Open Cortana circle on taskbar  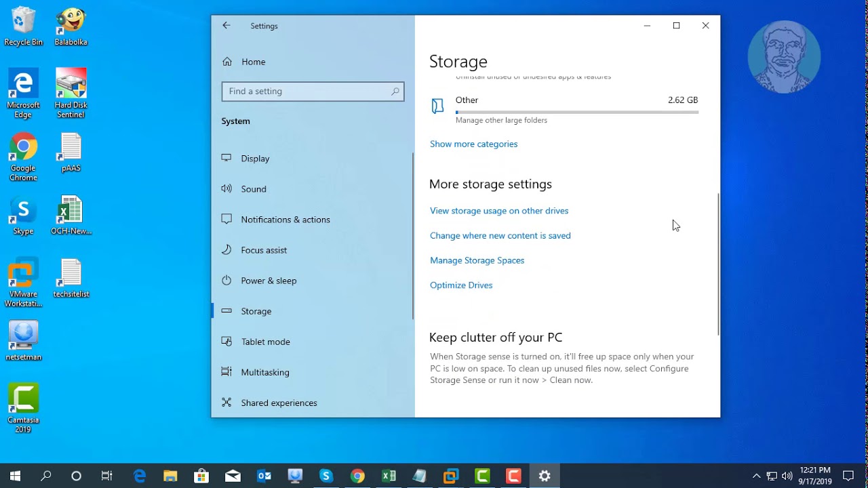76,476
